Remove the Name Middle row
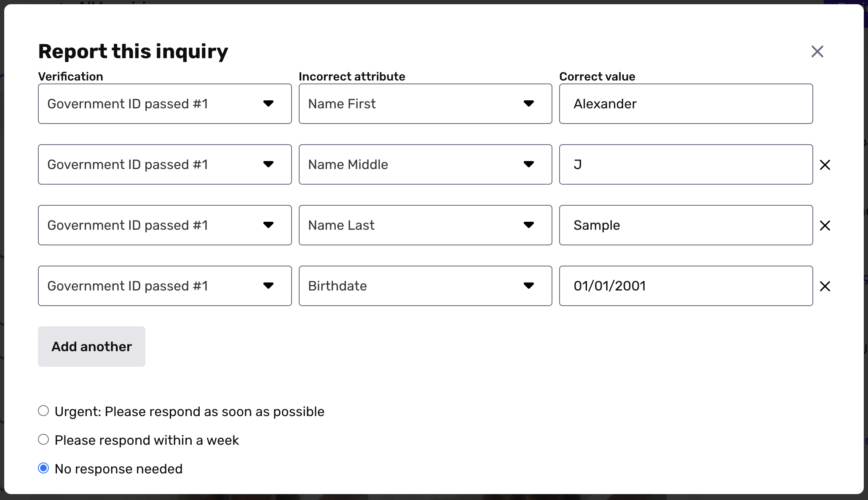The width and height of the screenshot is (868, 500). click(x=825, y=165)
